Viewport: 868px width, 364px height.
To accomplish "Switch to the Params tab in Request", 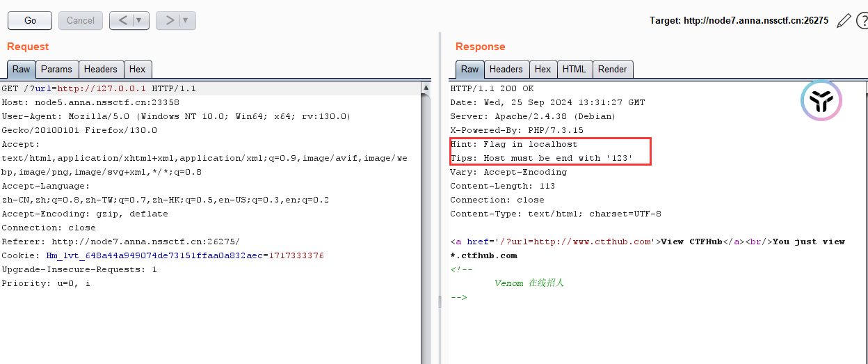I will 56,69.
